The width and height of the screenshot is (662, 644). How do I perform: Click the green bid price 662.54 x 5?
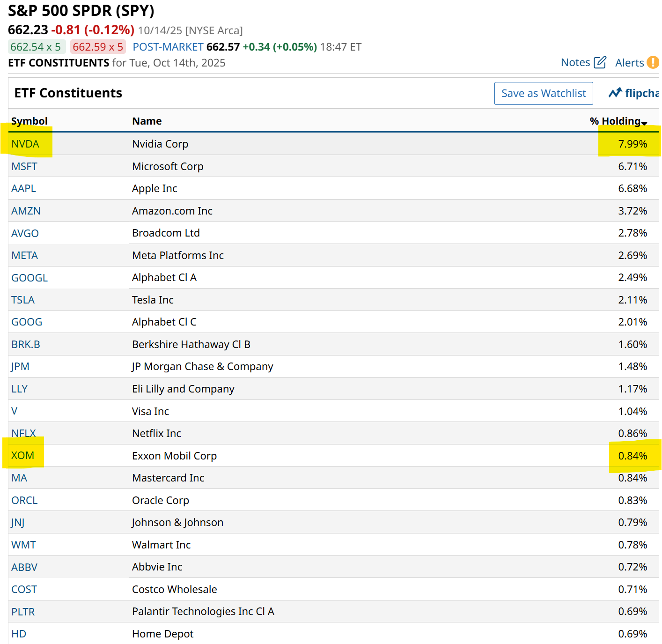pyautogui.click(x=36, y=47)
